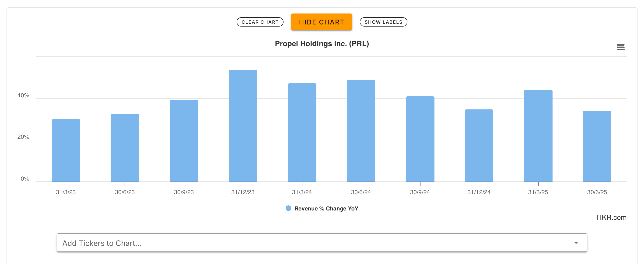Click the 31/3/24 x-axis date label
The width and height of the screenshot is (644, 264).
click(x=302, y=192)
